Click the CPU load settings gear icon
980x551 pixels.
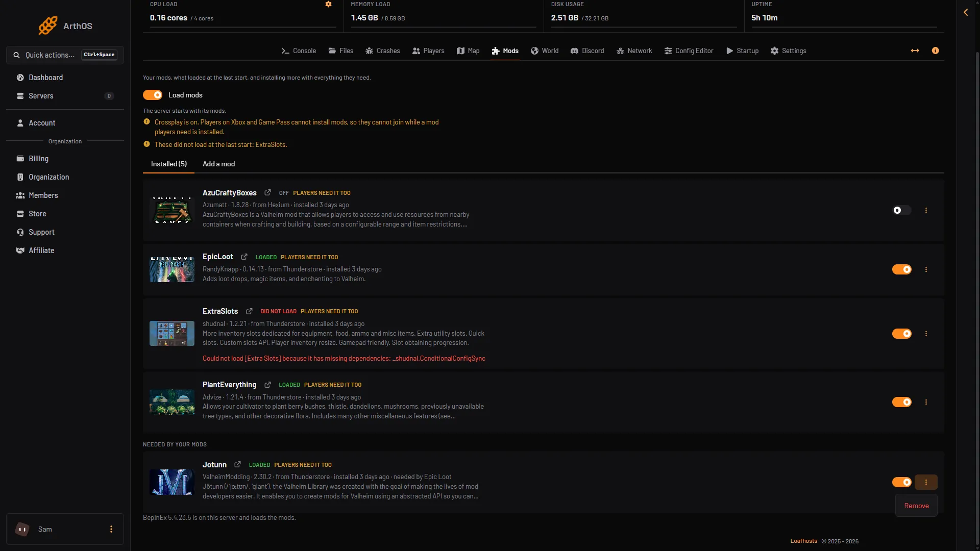pyautogui.click(x=328, y=4)
